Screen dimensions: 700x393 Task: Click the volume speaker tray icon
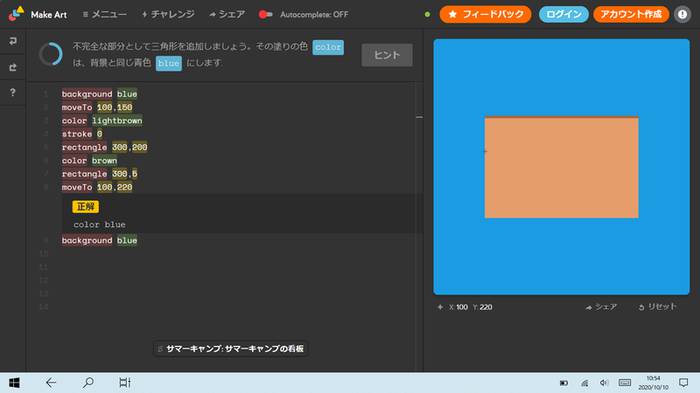pyautogui.click(x=604, y=383)
